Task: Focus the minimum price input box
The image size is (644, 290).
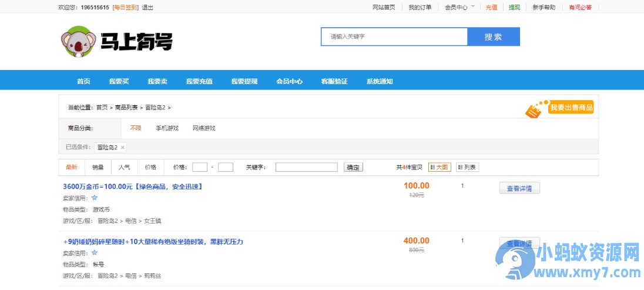Action: [x=200, y=168]
